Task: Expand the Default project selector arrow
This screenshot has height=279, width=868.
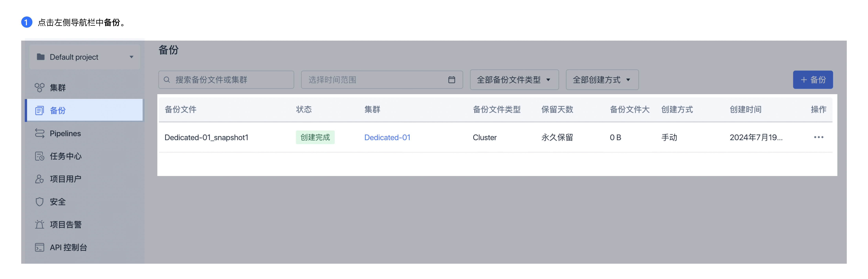Action: pos(131,57)
